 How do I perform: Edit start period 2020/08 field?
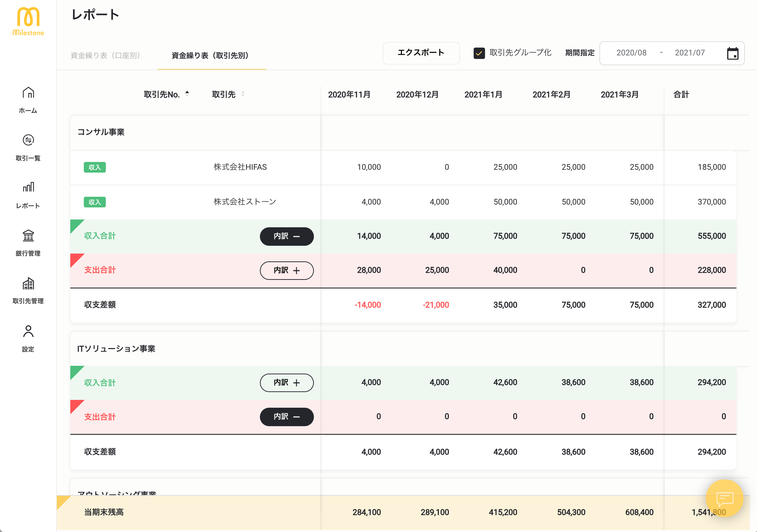click(x=631, y=53)
